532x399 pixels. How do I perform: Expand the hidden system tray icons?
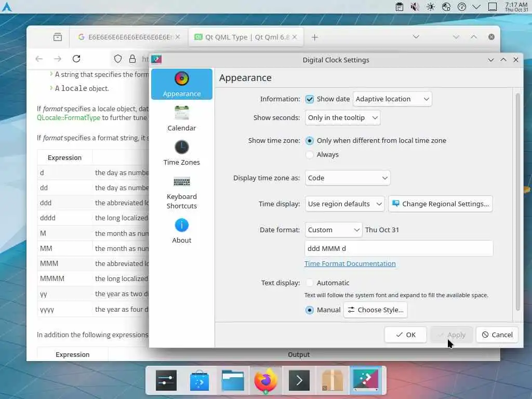point(476,7)
